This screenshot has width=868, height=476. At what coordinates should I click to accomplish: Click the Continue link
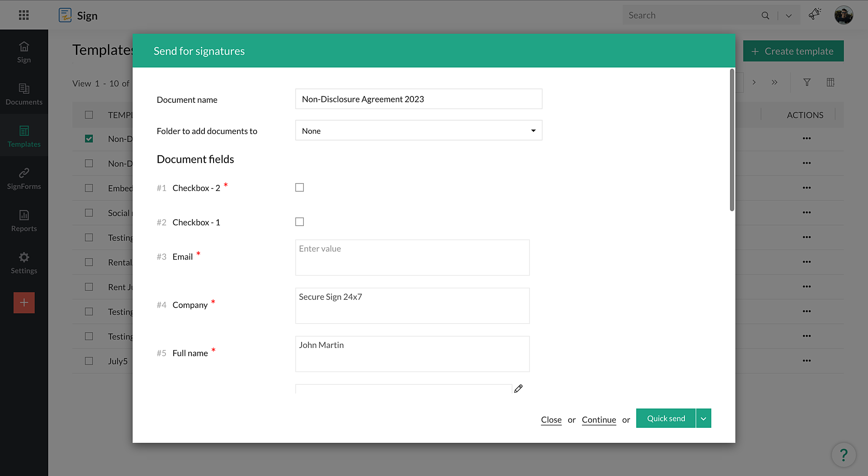tap(599, 420)
